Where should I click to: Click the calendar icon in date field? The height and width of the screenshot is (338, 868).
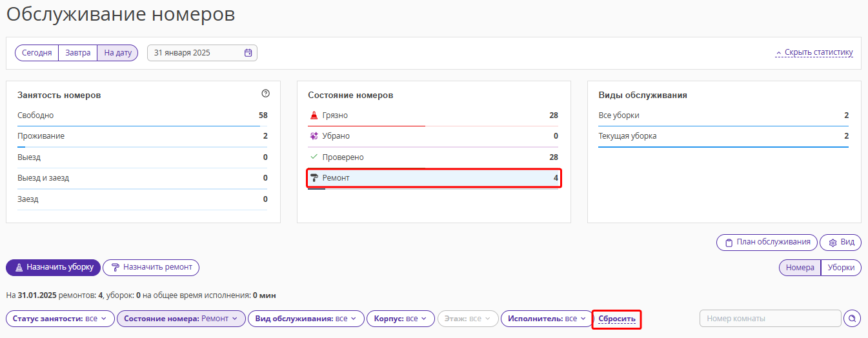pyautogui.click(x=248, y=53)
